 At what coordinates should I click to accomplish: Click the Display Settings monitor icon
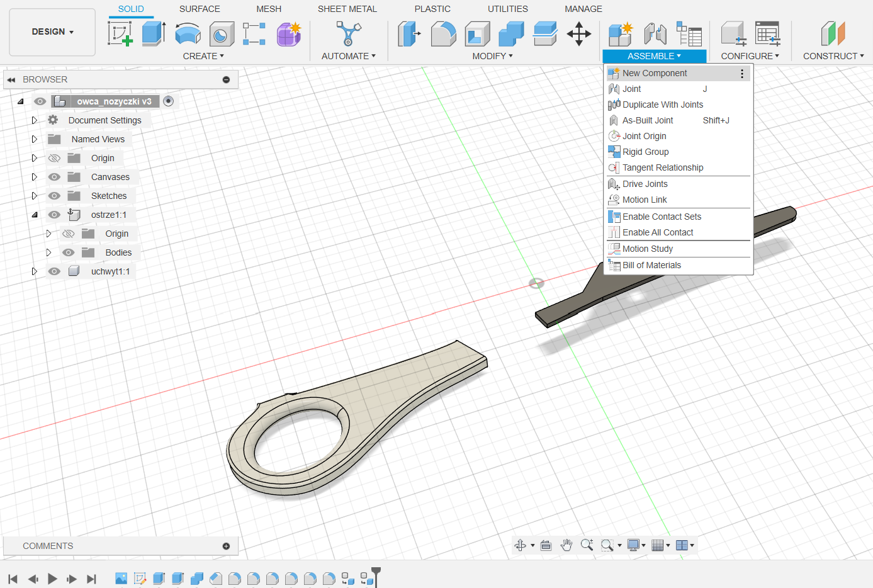coord(633,545)
